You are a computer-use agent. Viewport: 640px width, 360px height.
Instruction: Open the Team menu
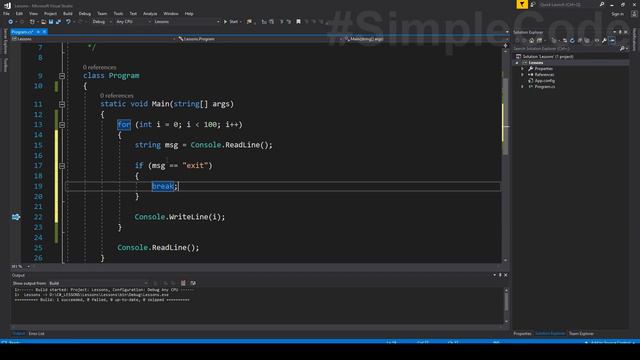(102, 13)
